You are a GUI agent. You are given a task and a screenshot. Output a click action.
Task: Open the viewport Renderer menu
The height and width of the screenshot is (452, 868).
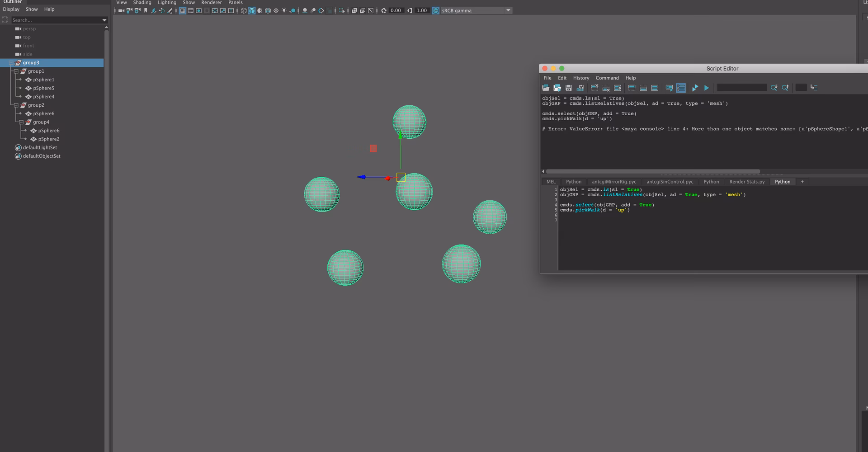pyautogui.click(x=211, y=3)
